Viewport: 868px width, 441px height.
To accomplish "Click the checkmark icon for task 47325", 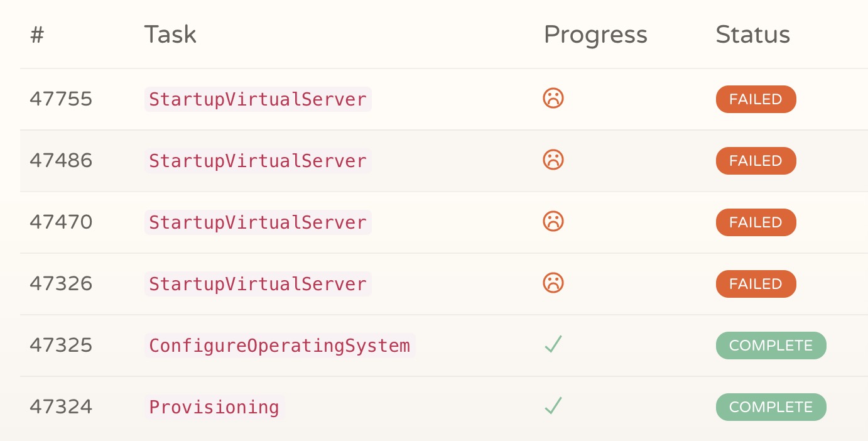I will (553, 344).
